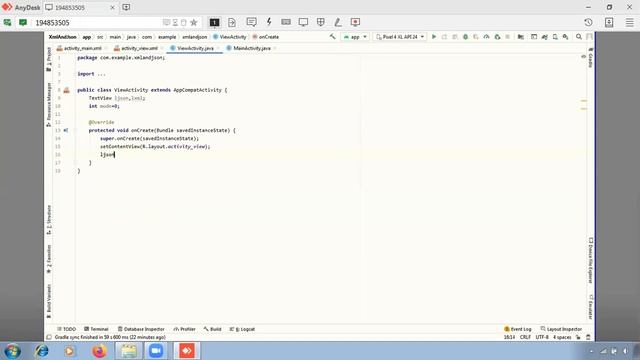Open the Terminal tool window
The height and width of the screenshot is (360, 640).
point(96,329)
